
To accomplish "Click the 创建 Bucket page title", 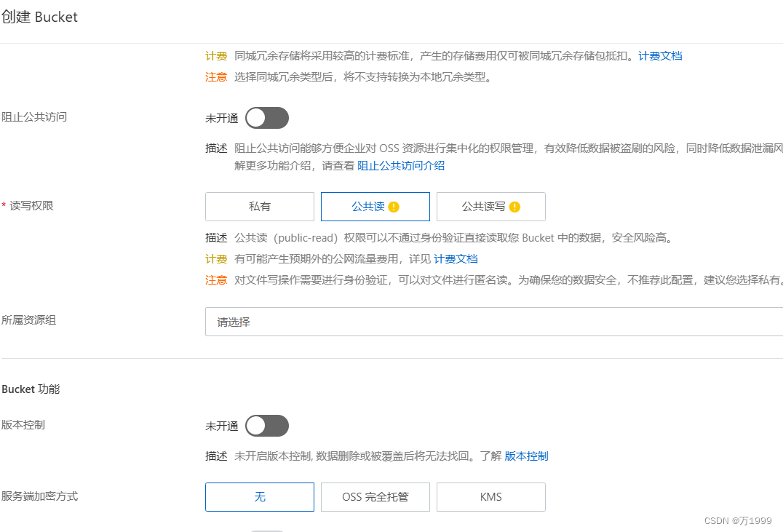I will click(x=39, y=17).
